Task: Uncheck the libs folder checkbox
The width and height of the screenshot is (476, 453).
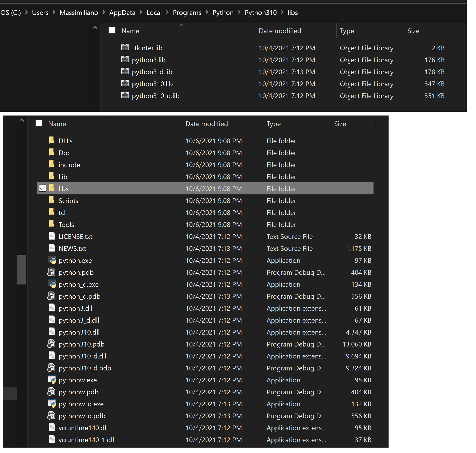Action: 42,189
